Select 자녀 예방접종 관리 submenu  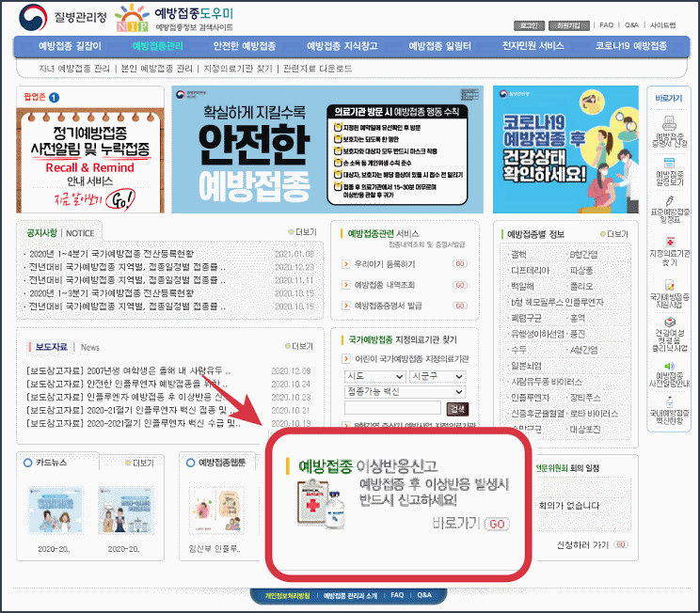point(74,69)
